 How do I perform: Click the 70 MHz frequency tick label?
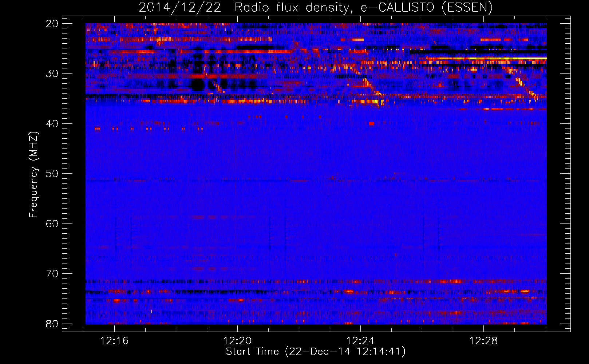(x=53, y=274)
